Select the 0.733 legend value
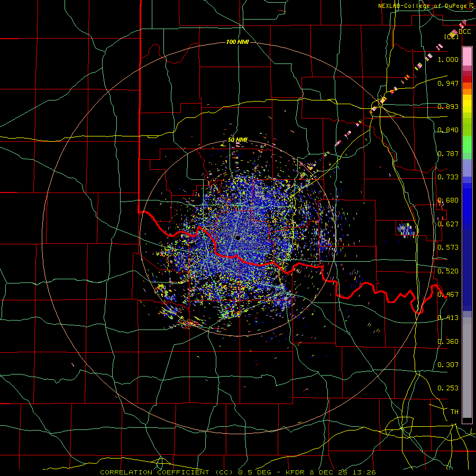Viewport: 476px width, 476px height. [448, 177]
